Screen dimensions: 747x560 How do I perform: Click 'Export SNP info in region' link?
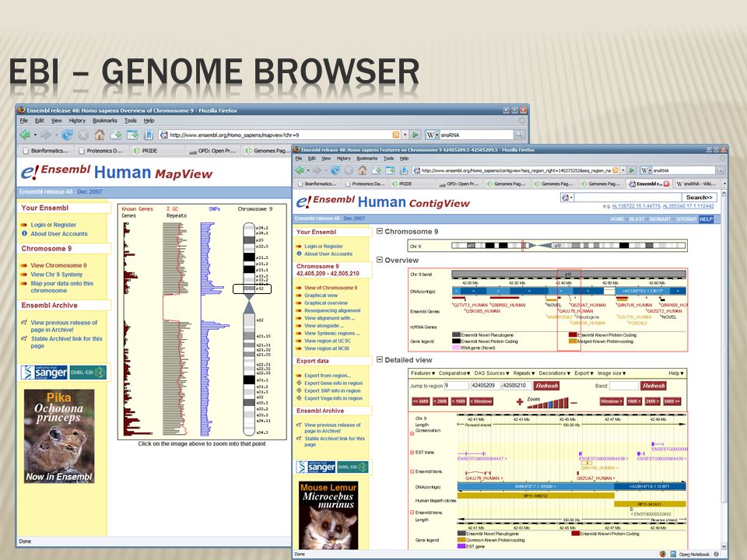pos(332,390)
